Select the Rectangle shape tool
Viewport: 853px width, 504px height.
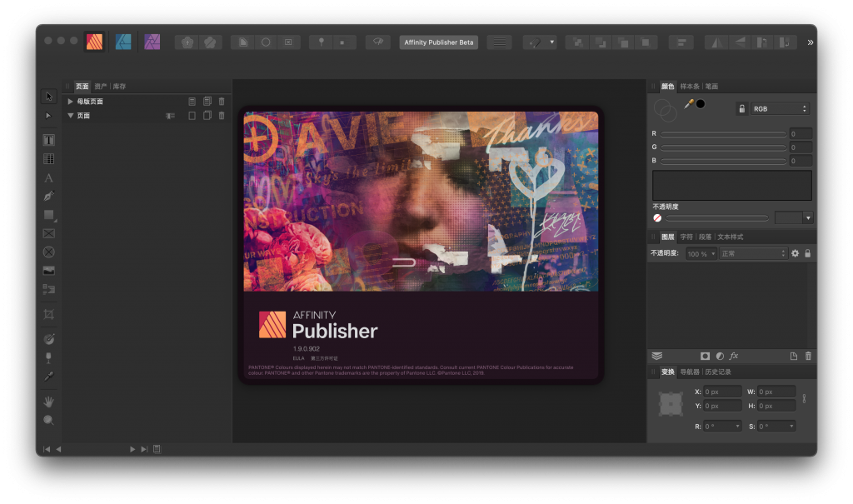49,215
